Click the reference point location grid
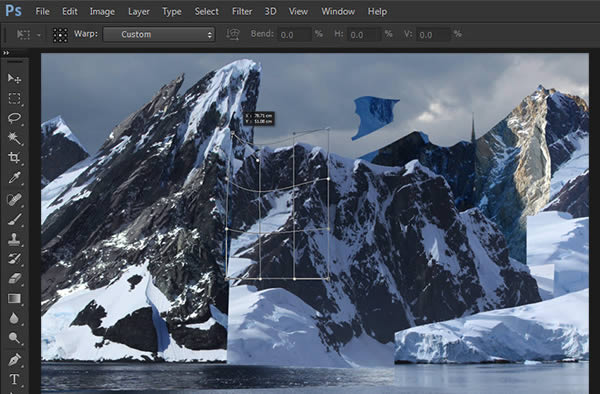 tap(60, 35)
